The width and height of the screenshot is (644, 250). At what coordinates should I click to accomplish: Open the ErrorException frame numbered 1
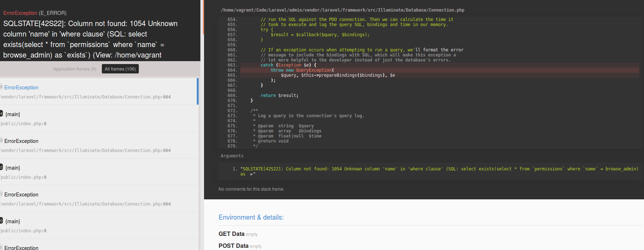click(x=99, y=199)
